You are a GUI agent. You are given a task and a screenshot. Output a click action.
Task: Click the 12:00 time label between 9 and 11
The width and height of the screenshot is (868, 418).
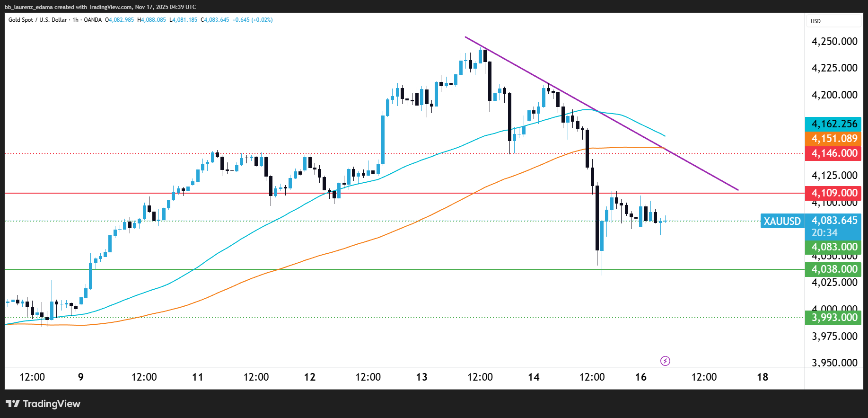coord(144,377)
